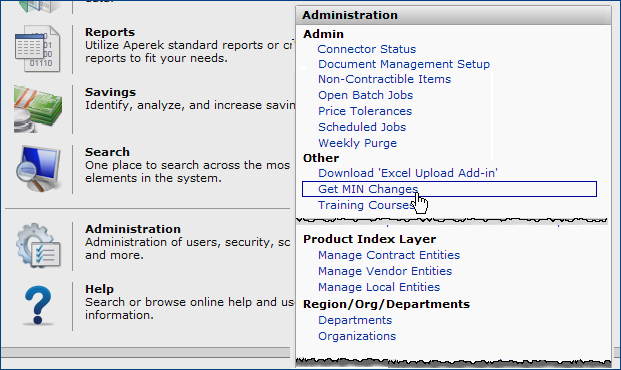
Task: Select Weekly Purge link
Action: [x=357, y=143]
